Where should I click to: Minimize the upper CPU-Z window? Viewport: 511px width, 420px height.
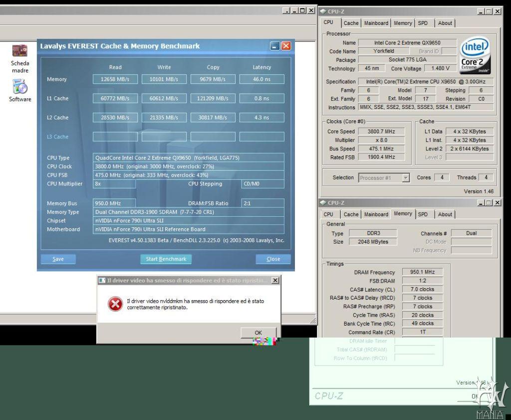[481, 11]
